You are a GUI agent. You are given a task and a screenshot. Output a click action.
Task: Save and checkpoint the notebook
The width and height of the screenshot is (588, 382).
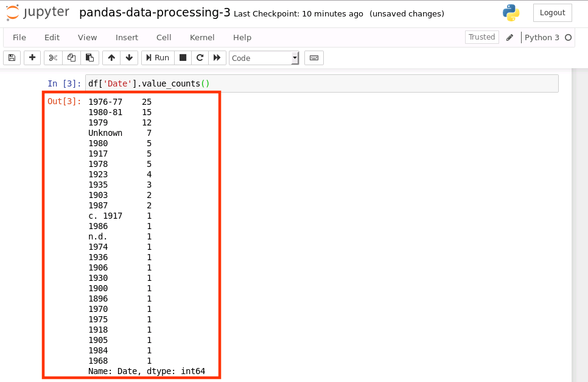coord(12,58)
